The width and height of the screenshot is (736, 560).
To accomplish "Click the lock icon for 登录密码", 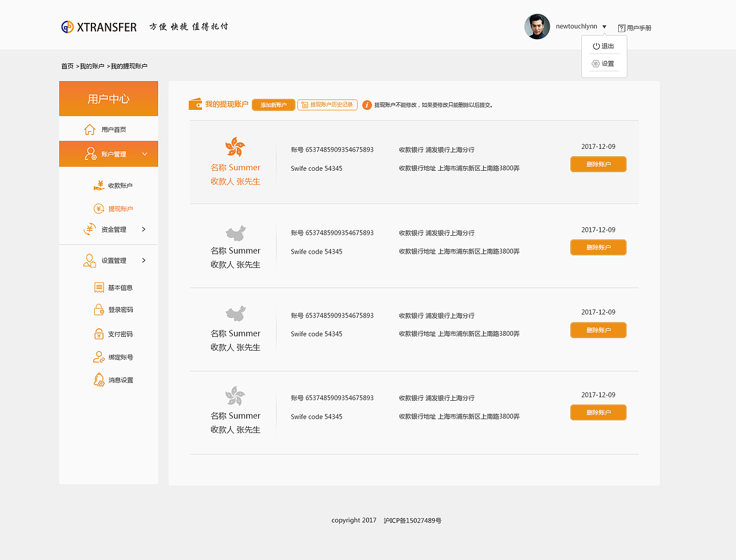I will point(99,310).
